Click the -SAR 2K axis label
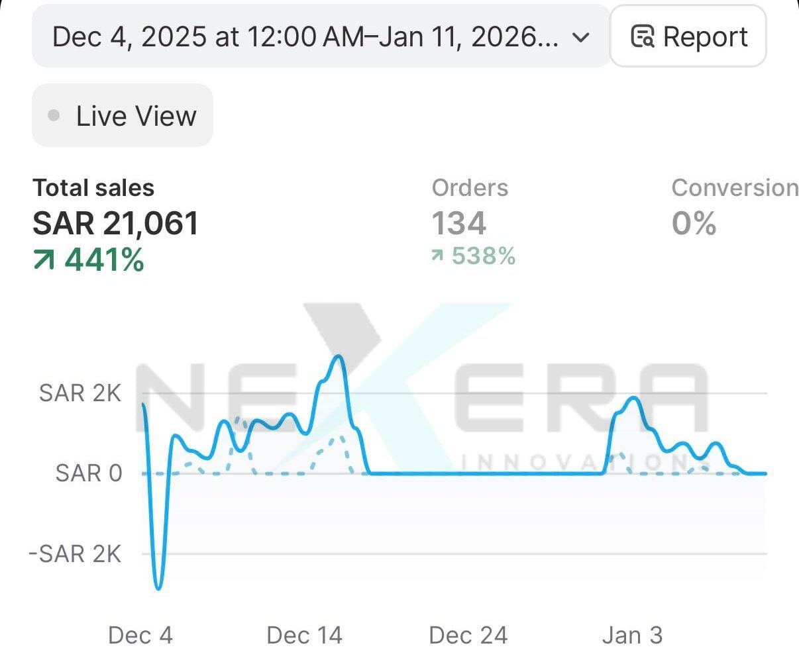799x672 pixels. 75,553
